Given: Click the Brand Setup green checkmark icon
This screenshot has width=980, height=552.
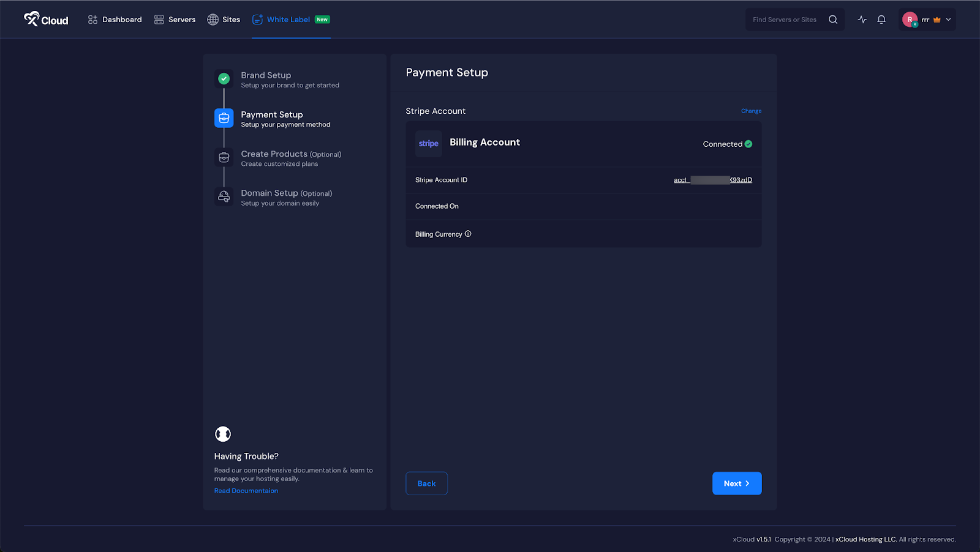Looking at the screenshot, I should coord(224,78).
